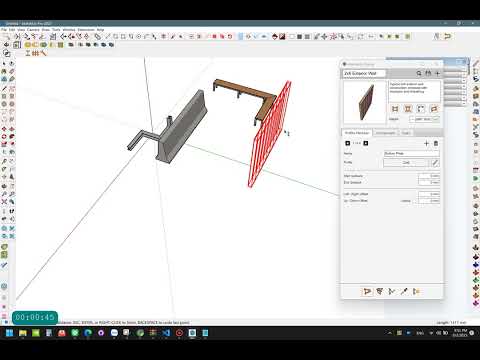480x360 pixels.
Task: Select second orange draw-mode icon under description
Action: (x=408, y=109)
